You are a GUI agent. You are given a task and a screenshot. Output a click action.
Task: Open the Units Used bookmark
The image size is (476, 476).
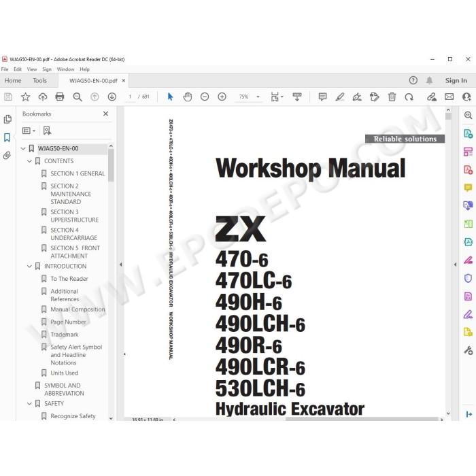[x=65, y=373]
